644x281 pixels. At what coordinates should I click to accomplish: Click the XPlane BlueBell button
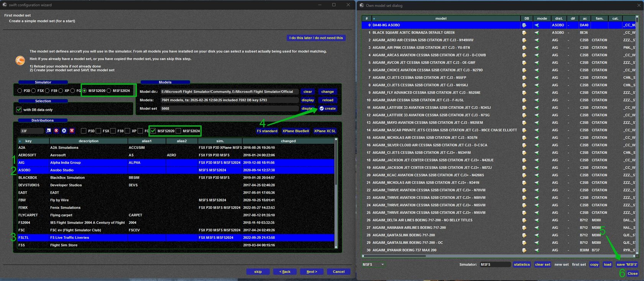tap(296, 131)
